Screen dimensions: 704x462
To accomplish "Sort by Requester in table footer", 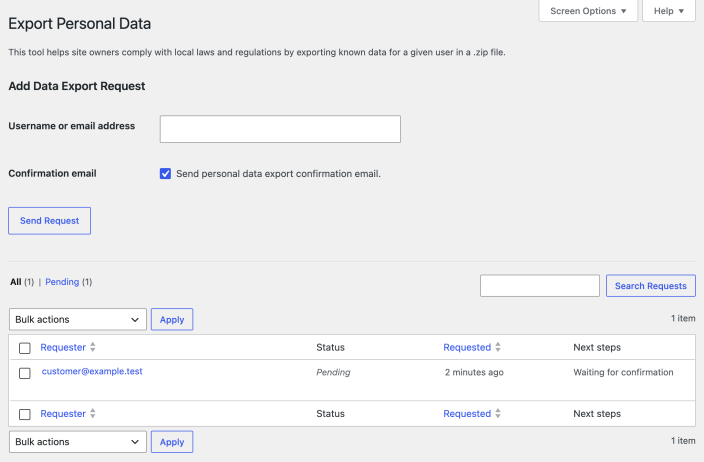I will coord(63,414).
